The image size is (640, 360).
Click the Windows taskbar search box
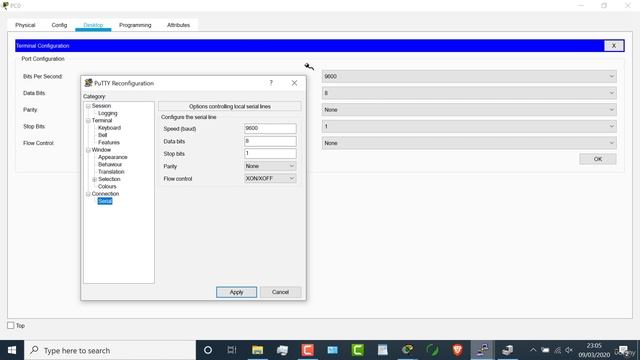coord(110,350)
